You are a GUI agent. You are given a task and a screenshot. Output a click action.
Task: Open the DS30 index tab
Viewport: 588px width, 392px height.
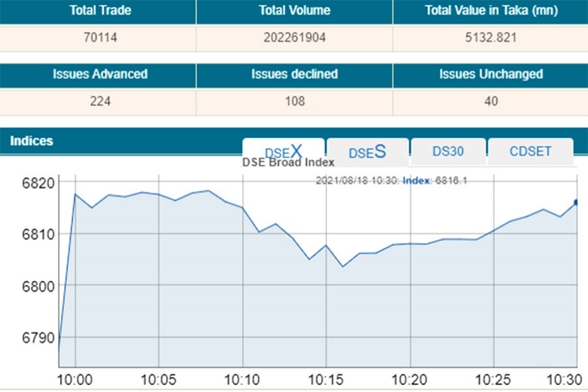[x=448, y=151]
